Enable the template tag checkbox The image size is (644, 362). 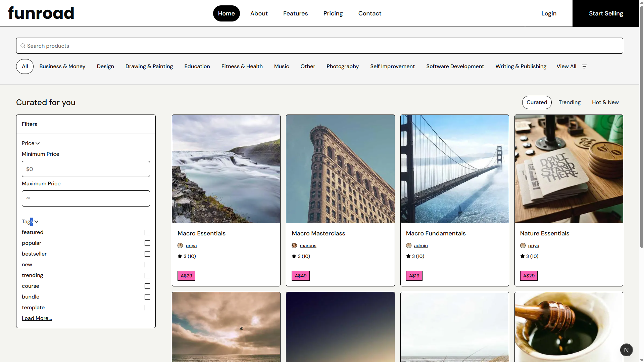(147, 308)
